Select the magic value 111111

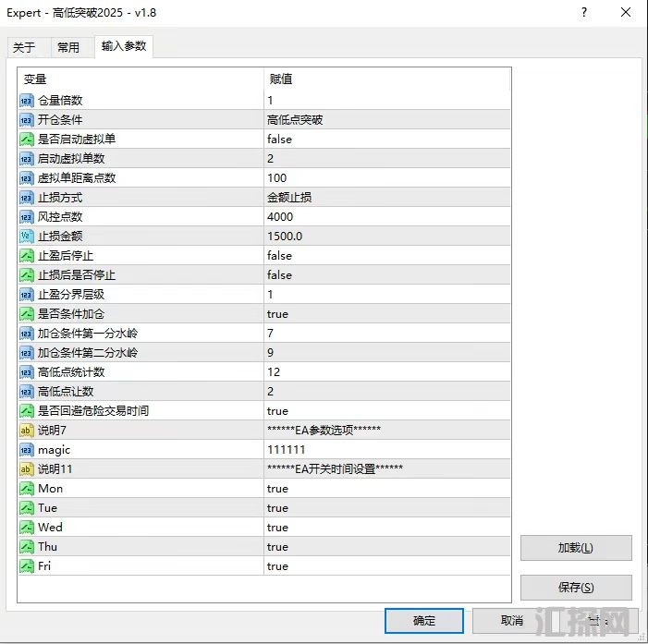tap(387, 450)
